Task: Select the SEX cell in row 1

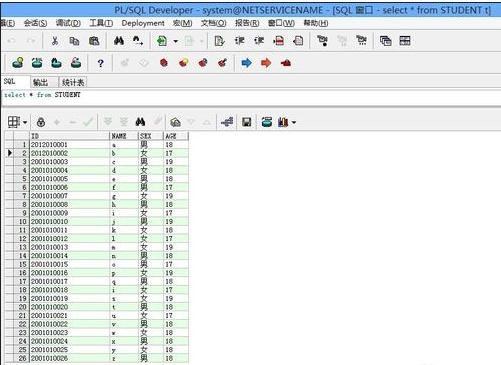Action: 150,145
